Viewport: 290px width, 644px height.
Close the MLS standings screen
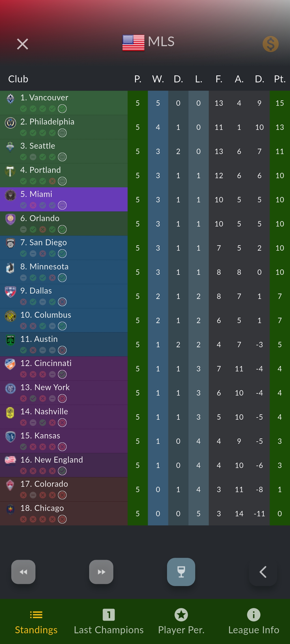pyautogui.click(x=23, y=44)
